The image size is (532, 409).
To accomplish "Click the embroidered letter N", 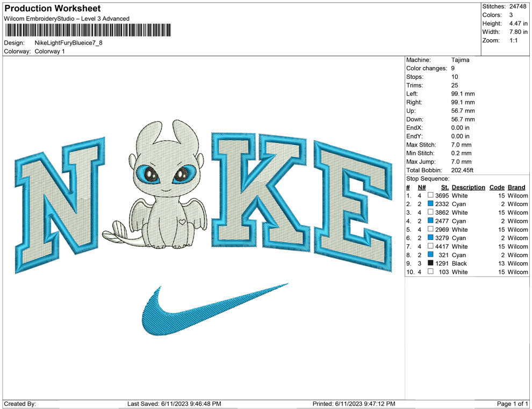I will coord(60,205).
